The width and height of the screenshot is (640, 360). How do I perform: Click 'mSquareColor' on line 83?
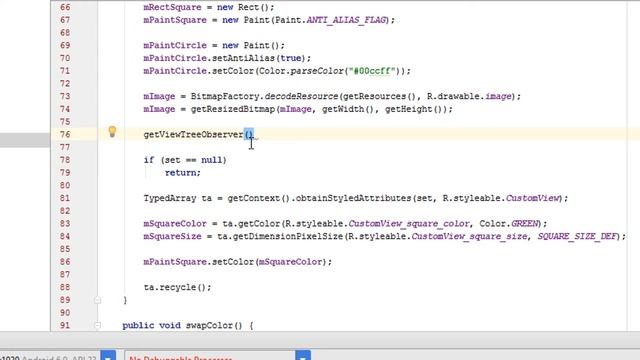[x=175, y=224]
